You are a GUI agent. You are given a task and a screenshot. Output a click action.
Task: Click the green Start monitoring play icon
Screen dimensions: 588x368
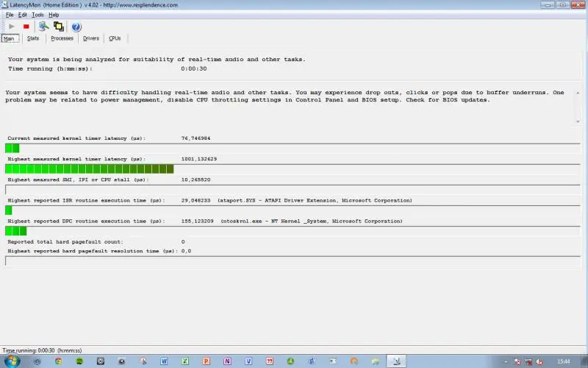pyautogui.click(x=12, y=26)
